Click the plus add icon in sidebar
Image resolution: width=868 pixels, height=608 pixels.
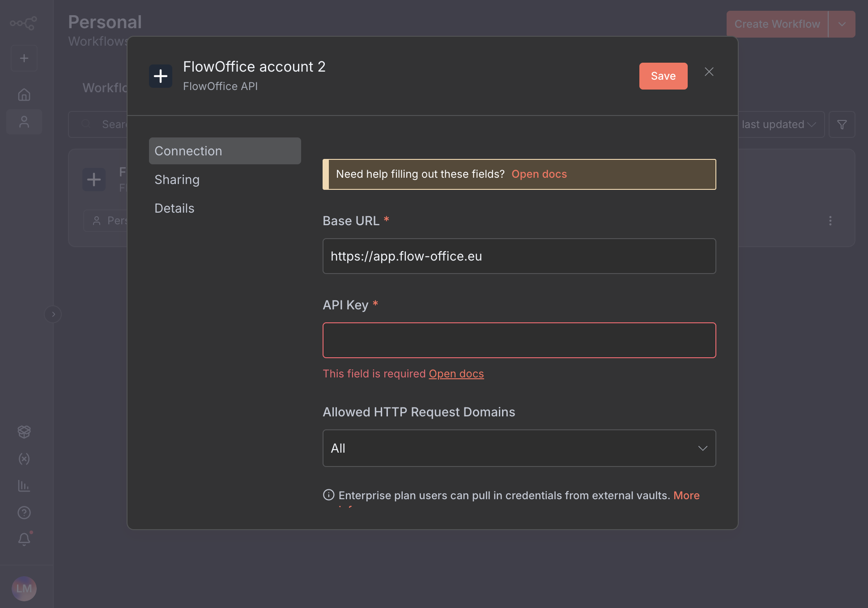24,58
